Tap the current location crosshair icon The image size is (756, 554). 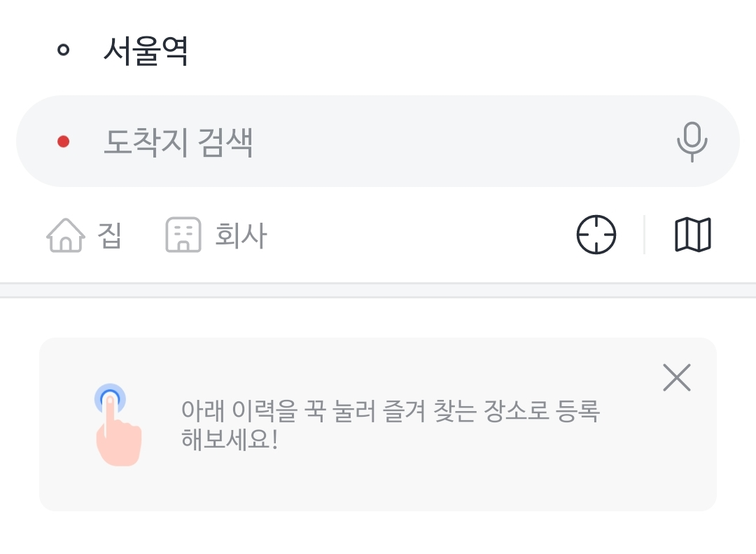click(x=596, y=235)
